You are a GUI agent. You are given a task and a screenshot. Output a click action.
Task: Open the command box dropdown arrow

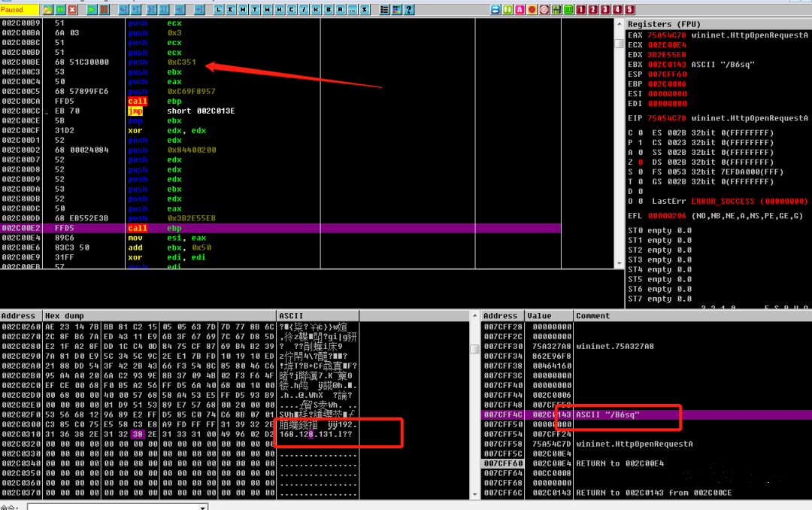coord(203,507)
